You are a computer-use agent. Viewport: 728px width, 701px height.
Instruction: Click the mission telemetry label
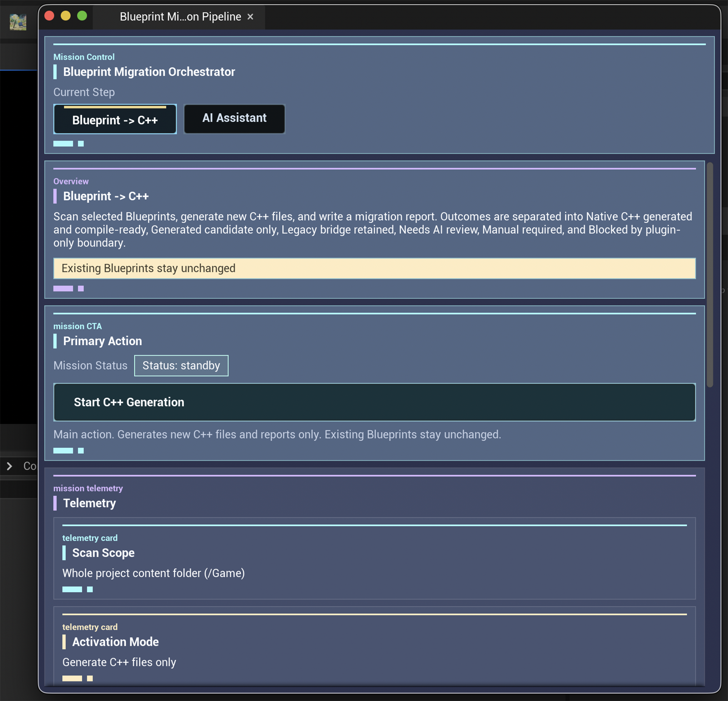click(88, 488)
